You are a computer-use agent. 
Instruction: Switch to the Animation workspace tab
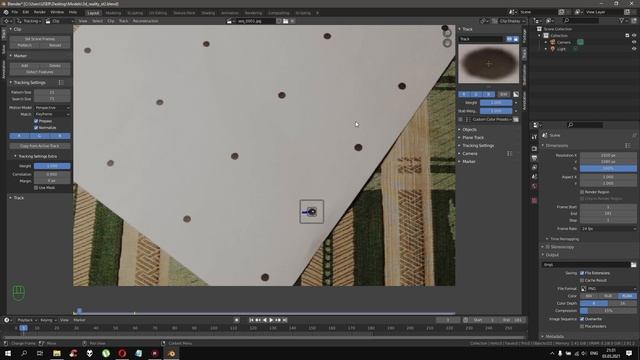(230, 13)
